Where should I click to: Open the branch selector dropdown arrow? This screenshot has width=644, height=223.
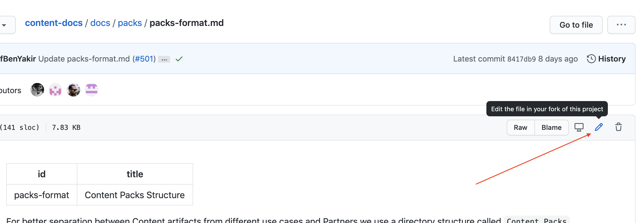[x=4, y=25]
